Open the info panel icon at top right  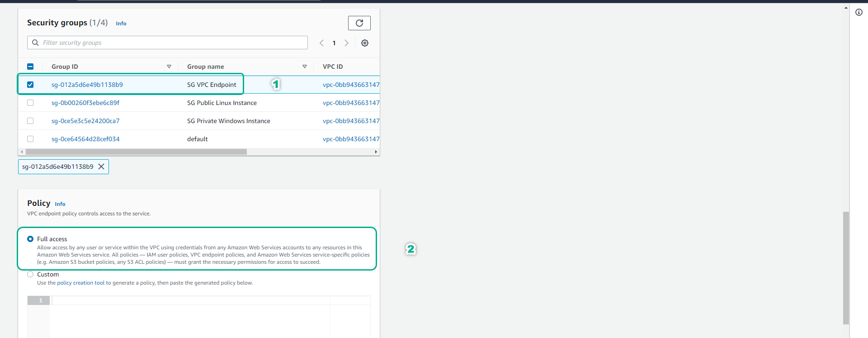point(859,12)
